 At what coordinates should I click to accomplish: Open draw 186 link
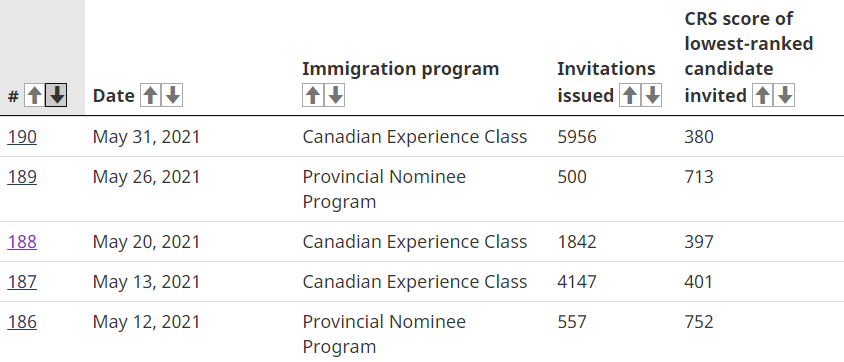(x=22, y=322)
